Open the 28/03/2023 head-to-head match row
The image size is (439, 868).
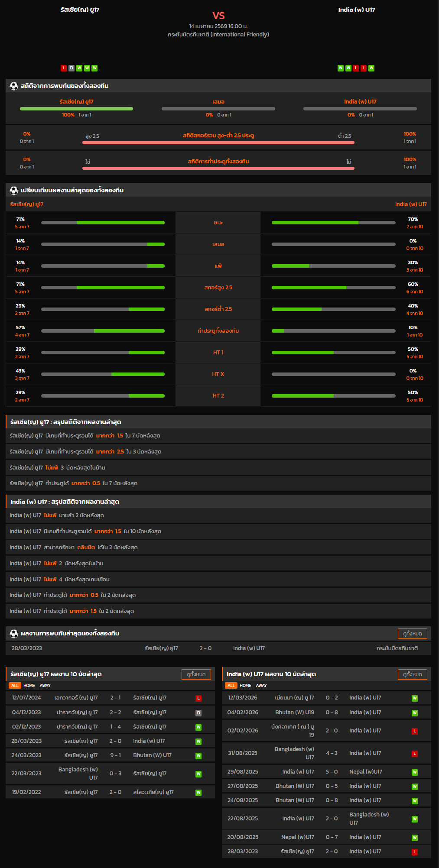pyautogui.click(x=218, y=648)
